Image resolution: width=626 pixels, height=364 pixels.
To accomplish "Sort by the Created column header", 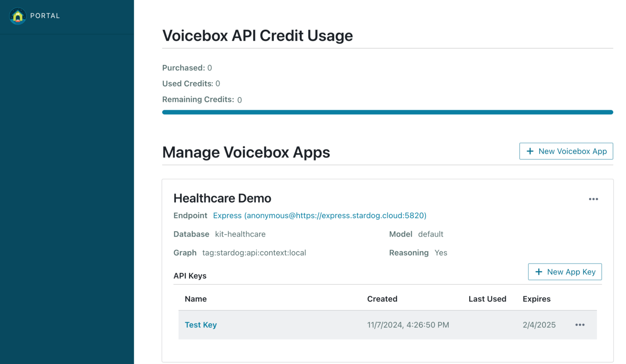I will pyautogui.click(x=382, y=299).
